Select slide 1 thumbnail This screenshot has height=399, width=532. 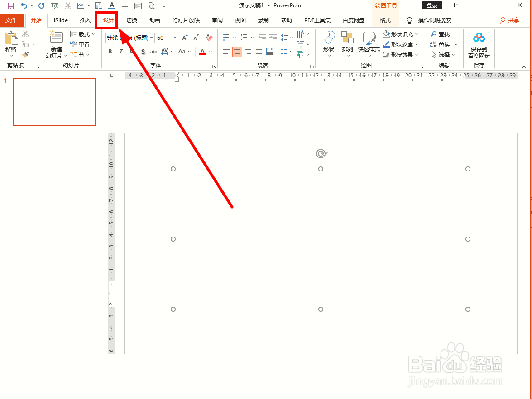55,102
